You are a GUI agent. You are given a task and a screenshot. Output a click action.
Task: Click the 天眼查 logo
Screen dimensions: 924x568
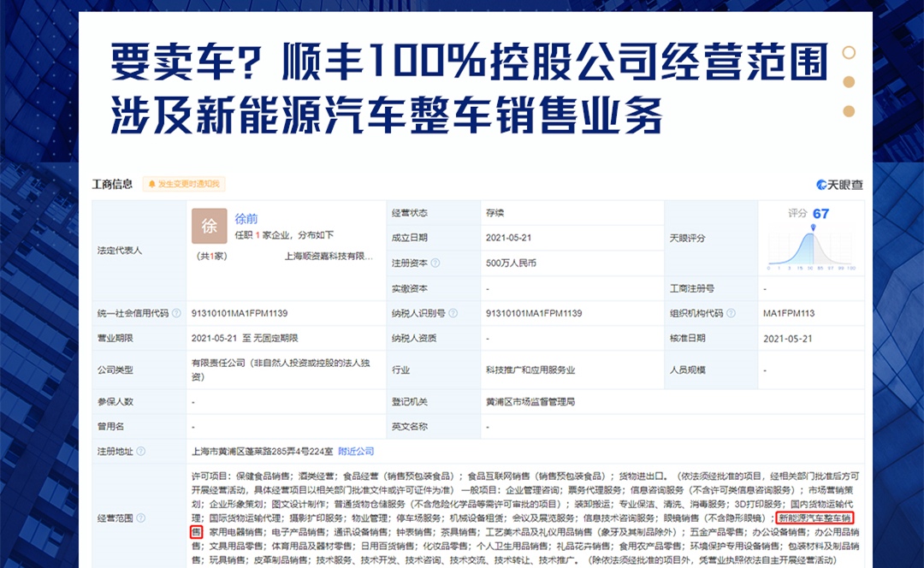tap(840, 185)
